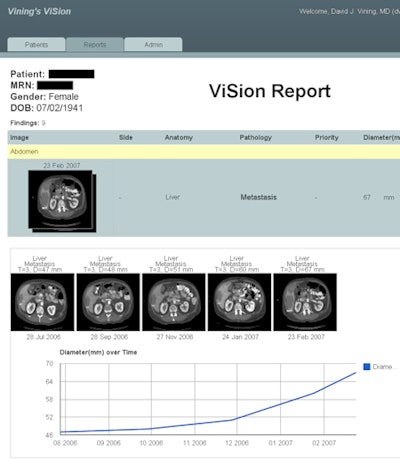Screen dimensions: 400x460
Task: Click the 02 2007 x-axis label
Action: [x=324, y=443]
